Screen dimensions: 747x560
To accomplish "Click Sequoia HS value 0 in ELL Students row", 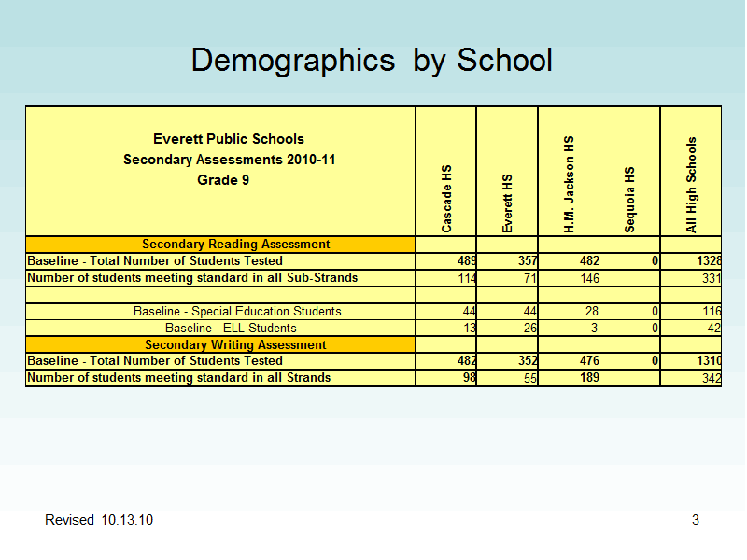I will tap(655, 329).
